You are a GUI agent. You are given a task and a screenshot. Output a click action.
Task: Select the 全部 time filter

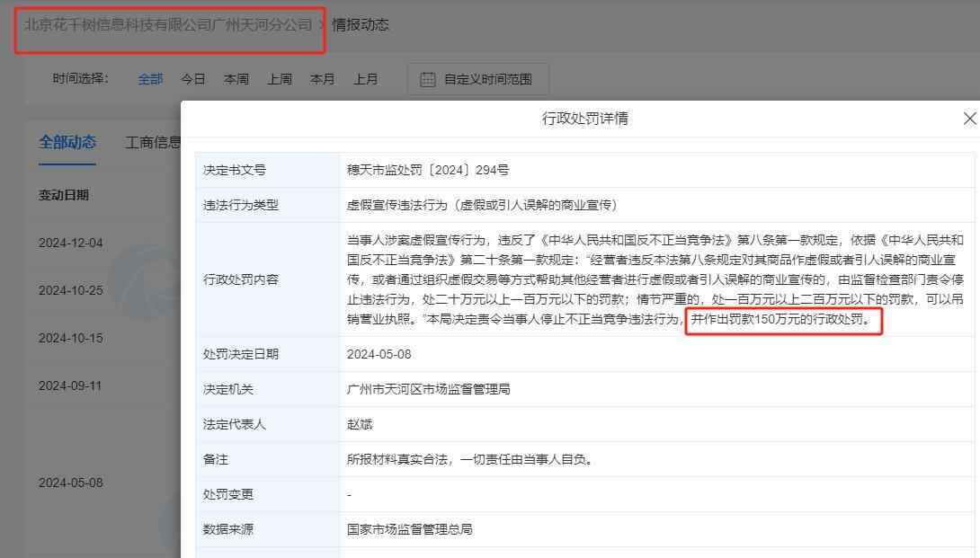pyautogui.click(x=150, y=79)
